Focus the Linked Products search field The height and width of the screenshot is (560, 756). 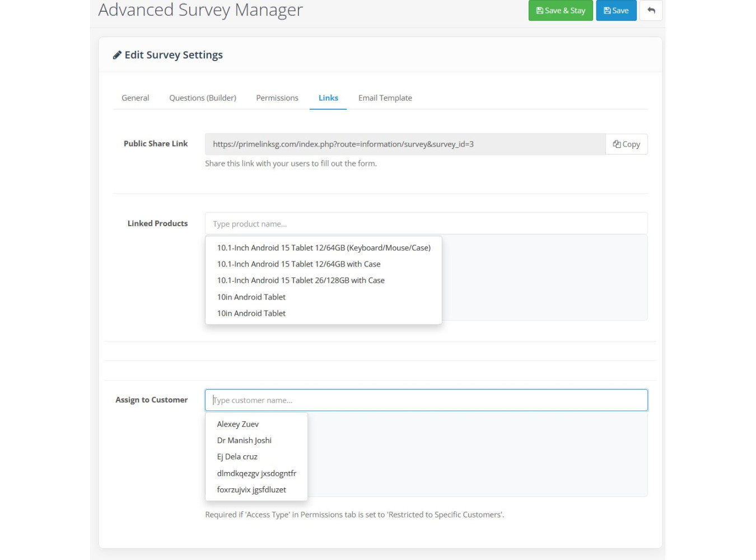[426, 224]
